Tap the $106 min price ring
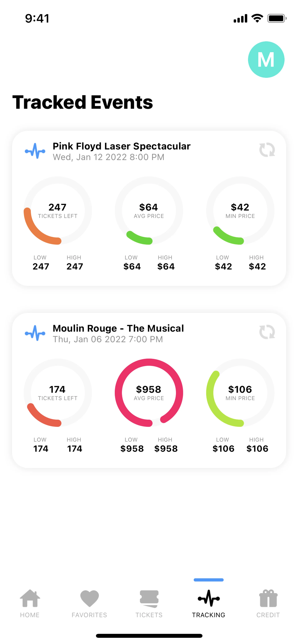 point(240,393)
